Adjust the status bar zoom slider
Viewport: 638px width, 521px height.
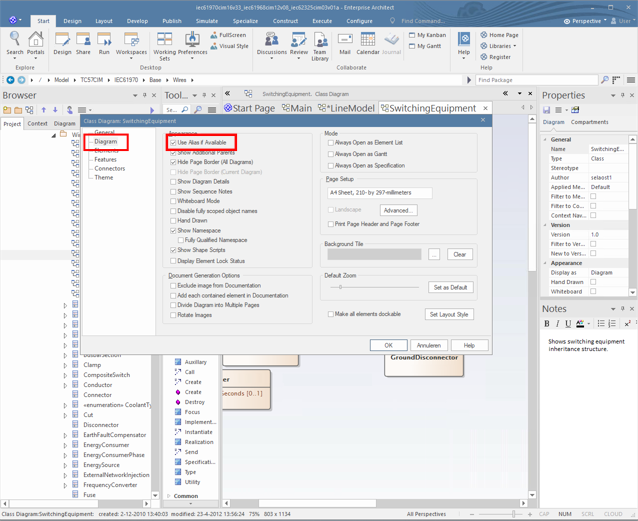[x=514, y=514]
